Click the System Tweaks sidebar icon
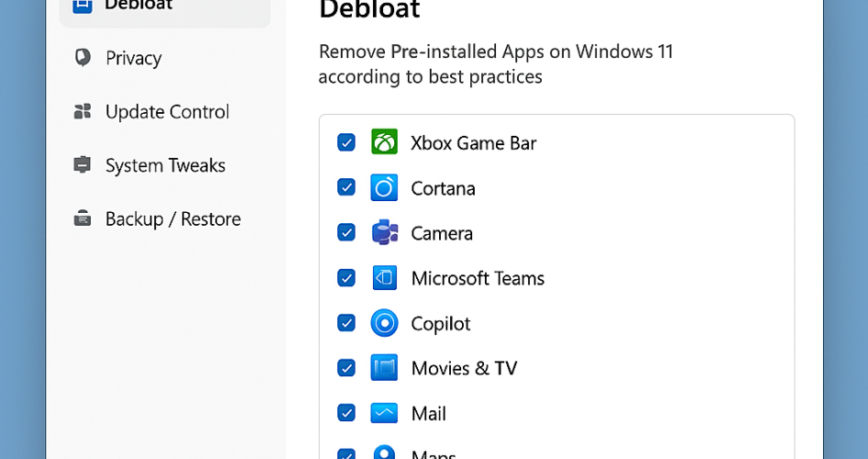 (83, 165)
